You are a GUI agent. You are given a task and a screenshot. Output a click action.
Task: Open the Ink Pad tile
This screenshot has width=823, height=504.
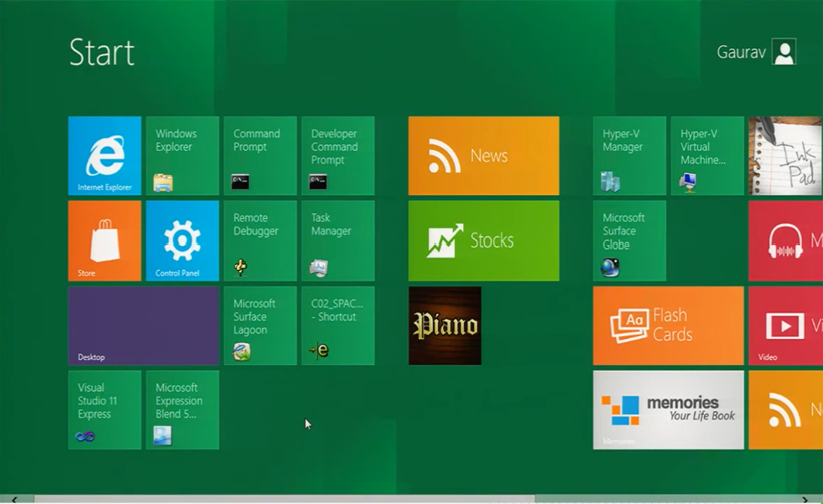[x=785, y=155]
